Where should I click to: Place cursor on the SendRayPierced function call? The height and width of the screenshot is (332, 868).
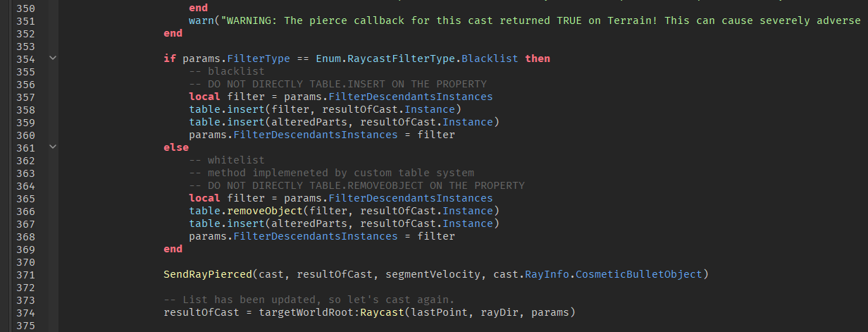[x=208, y=274]
